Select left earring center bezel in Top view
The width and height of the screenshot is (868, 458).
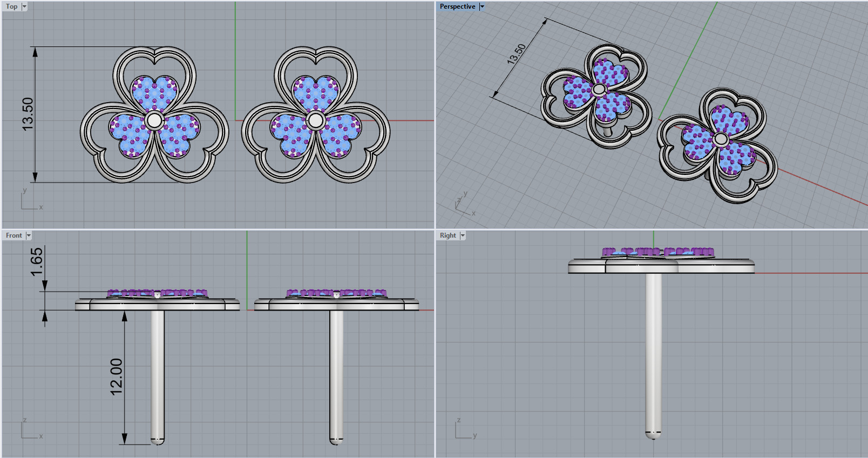(154, 120)
